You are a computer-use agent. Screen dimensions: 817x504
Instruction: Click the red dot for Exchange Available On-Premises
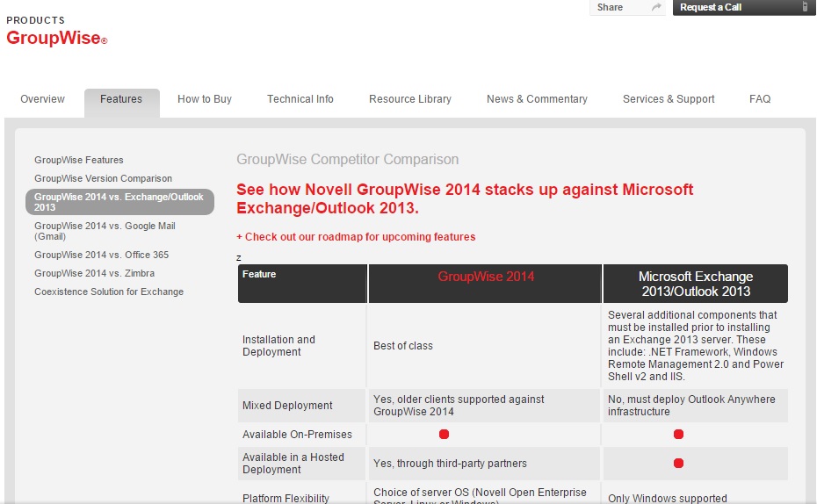(678, 435)
